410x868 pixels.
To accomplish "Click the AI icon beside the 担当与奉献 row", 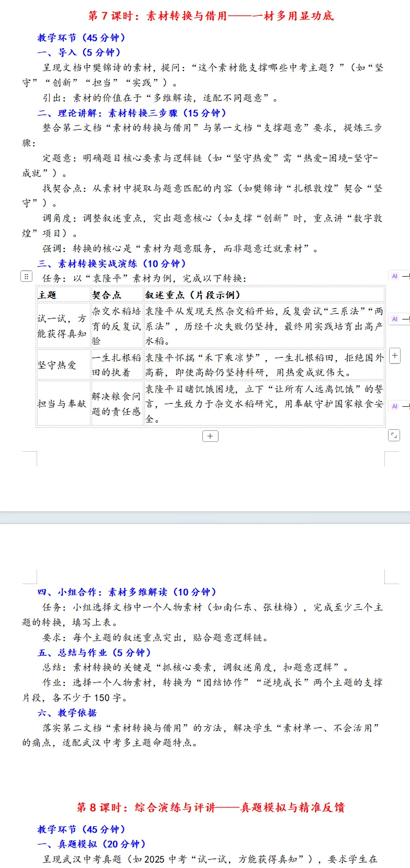I will [x=395, y=406].
